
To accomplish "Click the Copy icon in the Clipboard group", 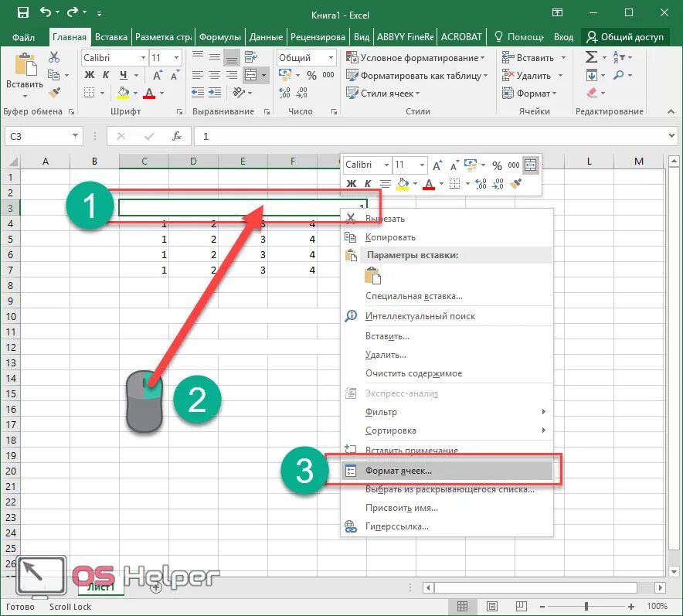I will [53, 75].
